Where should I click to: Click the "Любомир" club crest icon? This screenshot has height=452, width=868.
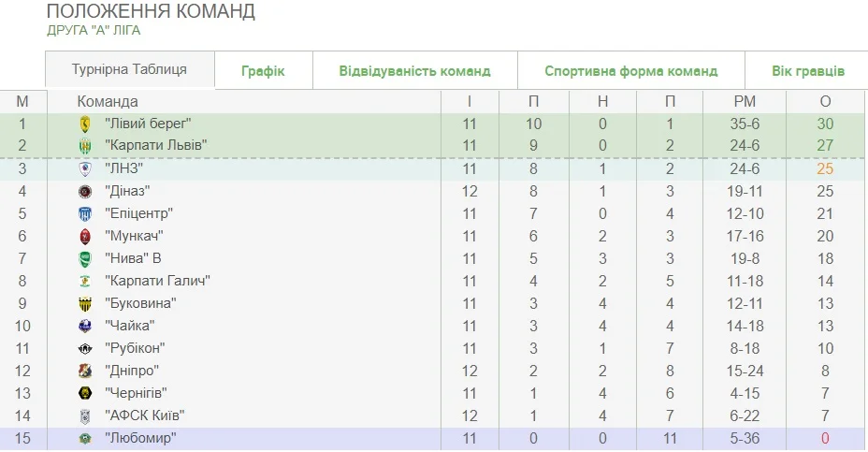(x=85, y=438)
